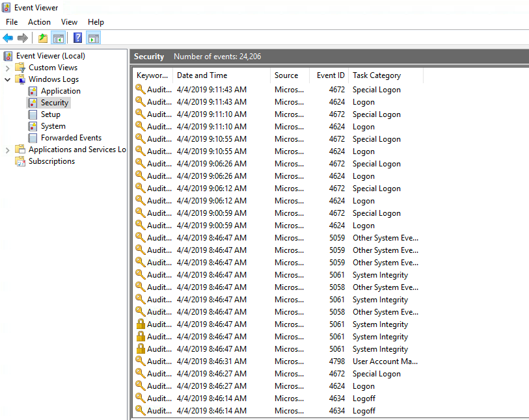This screenshot has width=529, height=420.
Task: Collapse the Windows Logs node
Action: click(x=7, y=79)
